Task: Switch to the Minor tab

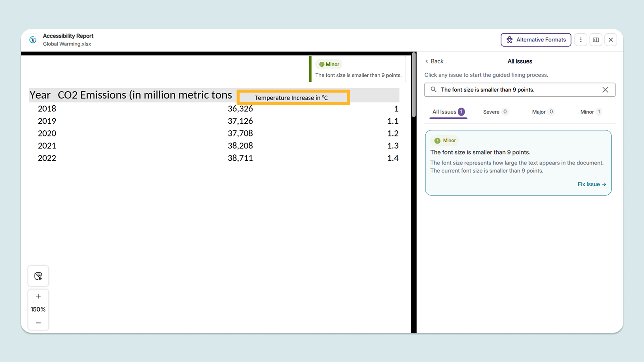Action: pos(591,112)
